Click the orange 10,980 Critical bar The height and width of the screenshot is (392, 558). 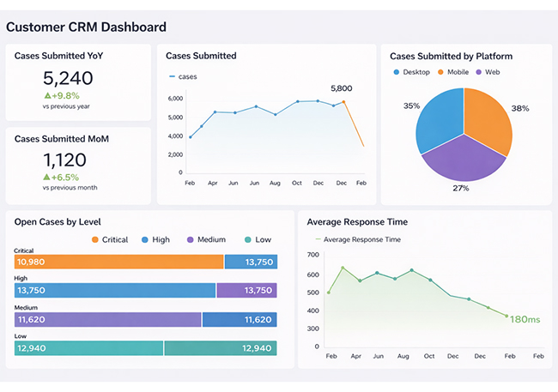click(118, 262)
